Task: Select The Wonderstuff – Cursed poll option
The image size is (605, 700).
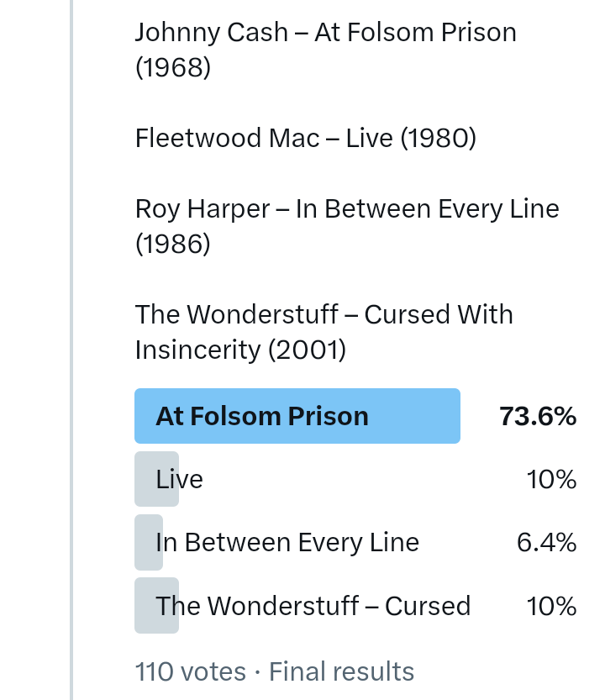Action: point(313,606)
